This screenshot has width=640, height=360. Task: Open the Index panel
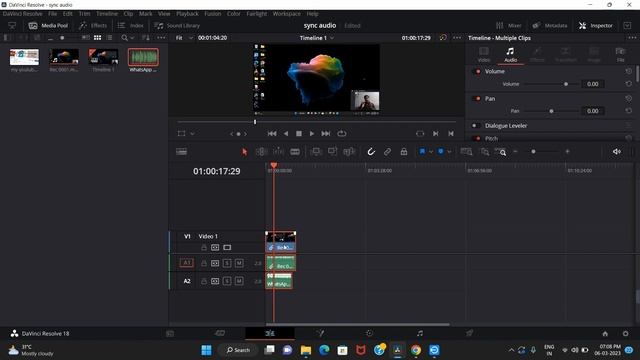click(x=131, y=25)
